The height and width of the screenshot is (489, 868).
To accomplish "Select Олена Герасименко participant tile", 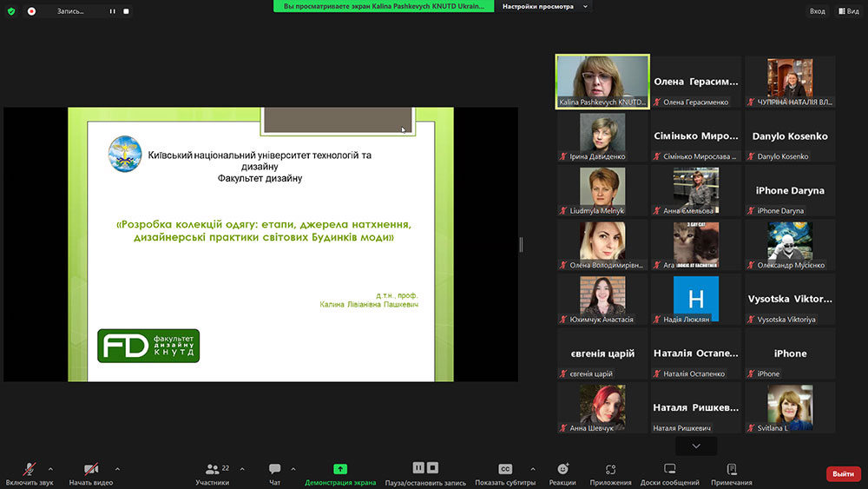I will 696,82.
